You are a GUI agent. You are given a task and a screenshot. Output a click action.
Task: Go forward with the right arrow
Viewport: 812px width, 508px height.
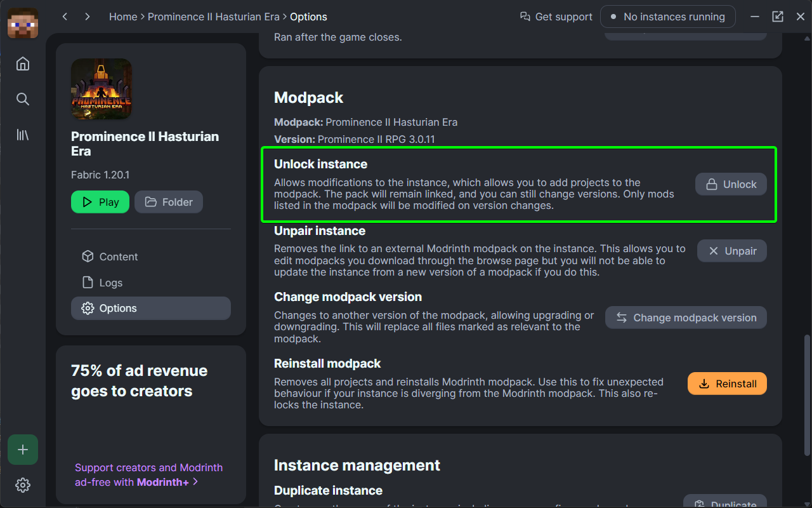click(88, 17)
